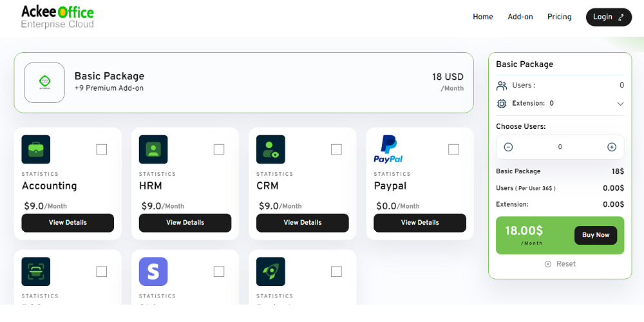Click the scanner add-on icon
Screen dimensions: 644x322
click(x=36, y=272)
